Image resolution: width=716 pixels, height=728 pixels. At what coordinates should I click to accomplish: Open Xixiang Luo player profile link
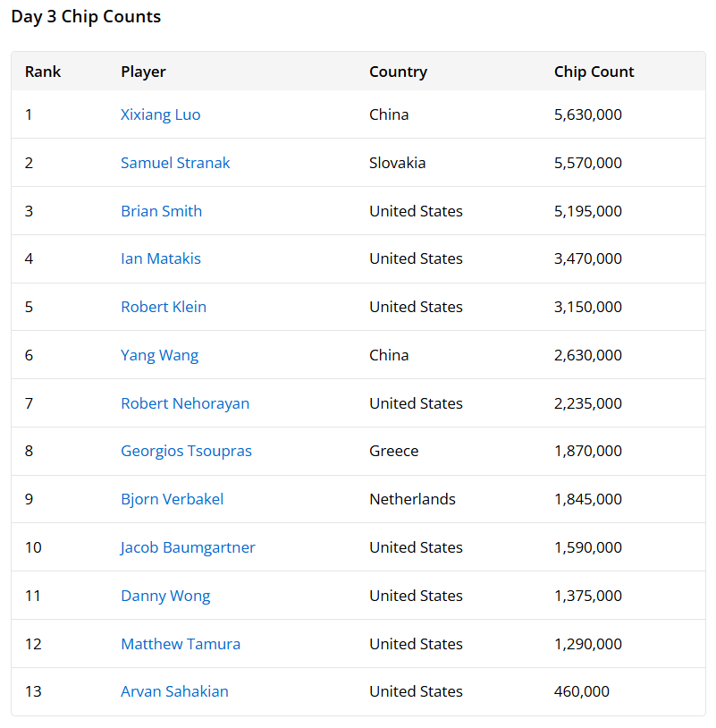click(x=161, y=114)
